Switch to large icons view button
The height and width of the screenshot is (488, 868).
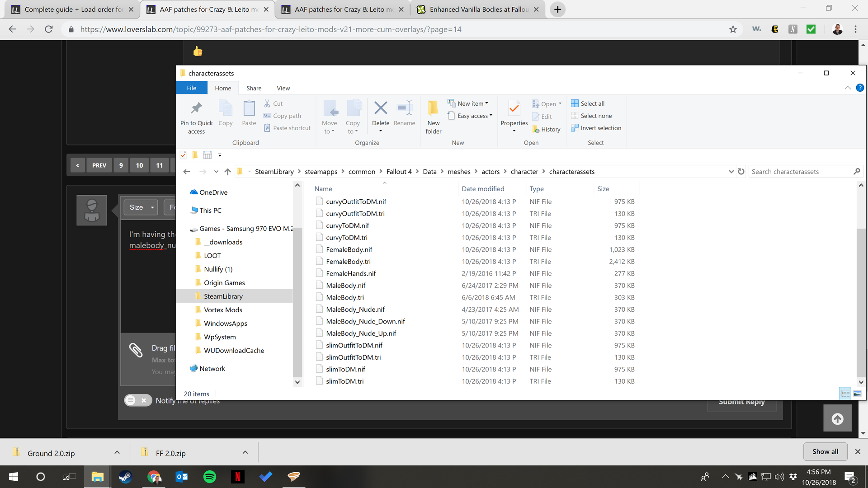point(857,394)
